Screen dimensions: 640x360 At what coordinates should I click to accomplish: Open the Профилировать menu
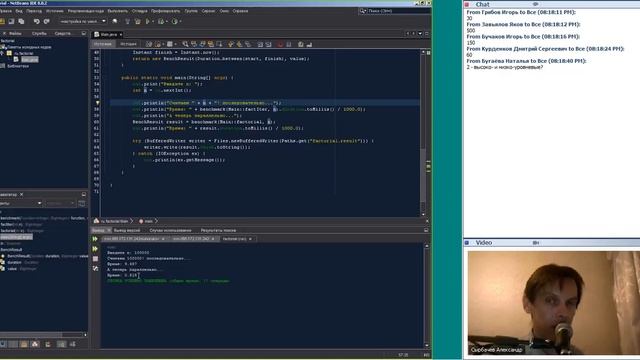point(165,11)
